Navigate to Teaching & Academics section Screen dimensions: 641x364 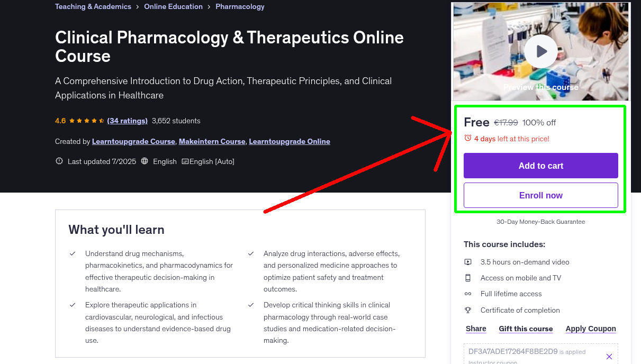[93, 6]
